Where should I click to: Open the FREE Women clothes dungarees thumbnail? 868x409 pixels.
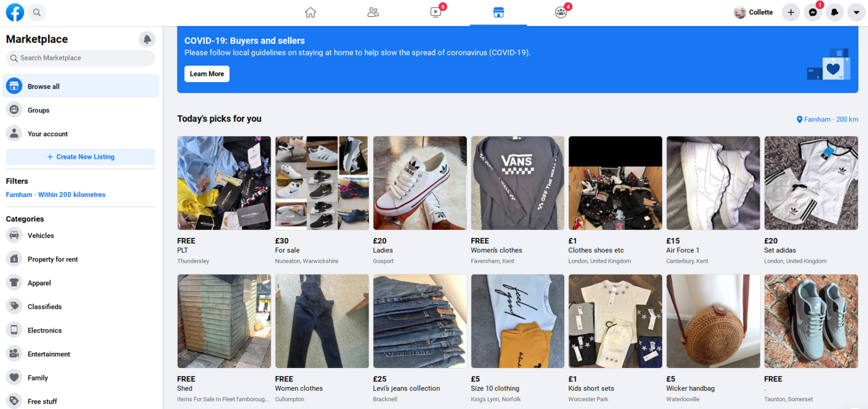[x=322, y=321]
